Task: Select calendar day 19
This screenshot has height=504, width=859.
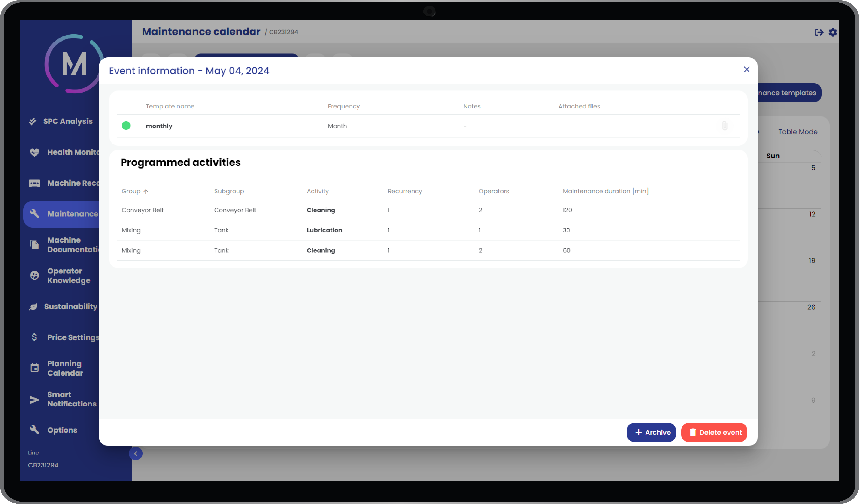Action: (x=812, y=260)
